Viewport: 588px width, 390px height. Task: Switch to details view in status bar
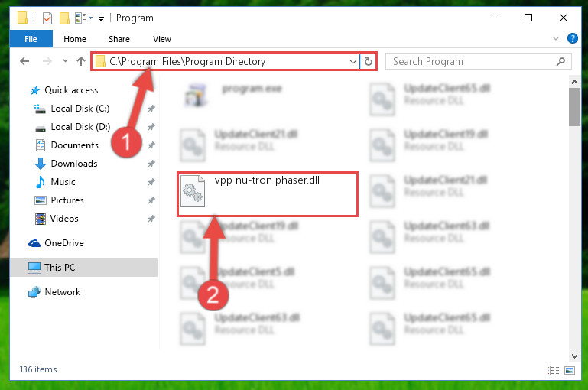(552, 370)
